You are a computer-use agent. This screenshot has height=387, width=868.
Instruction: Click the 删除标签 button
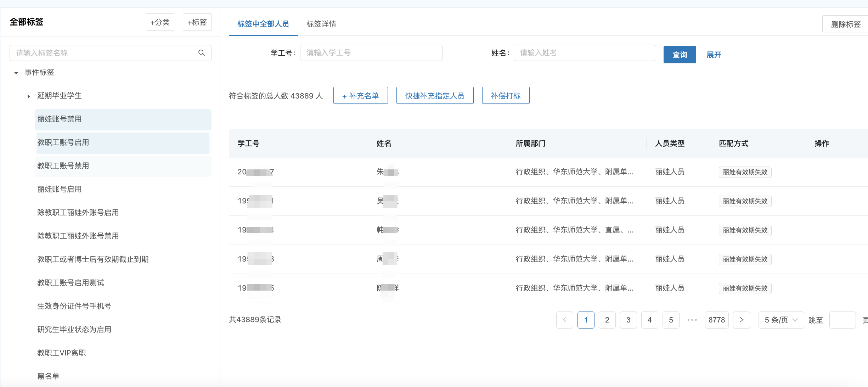[846, 24]
